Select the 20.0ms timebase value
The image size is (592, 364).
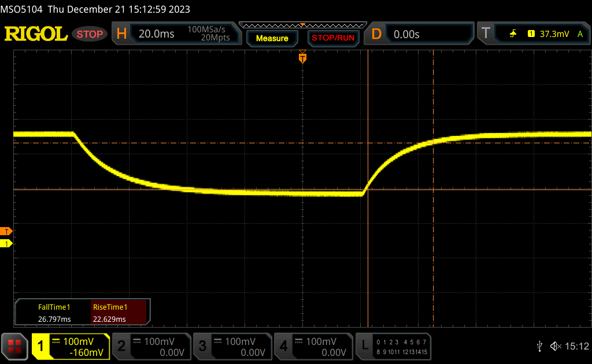coord(156,34)
